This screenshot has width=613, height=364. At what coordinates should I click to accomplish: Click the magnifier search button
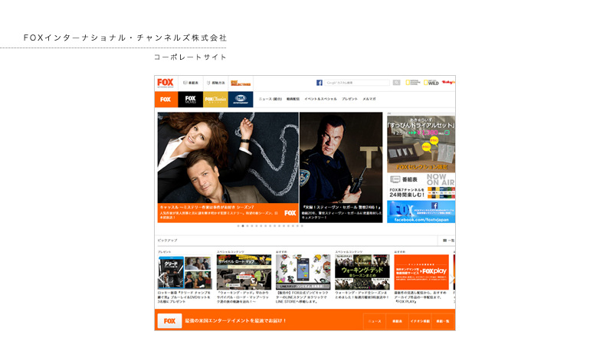(396, 83)
